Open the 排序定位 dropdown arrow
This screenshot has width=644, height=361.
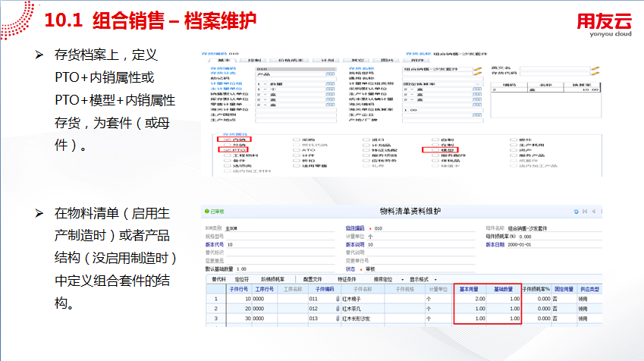pos(402,280)
